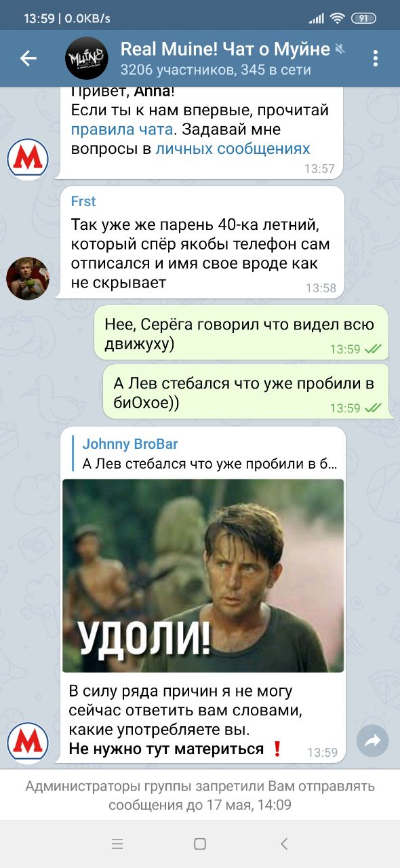Image resolution: width=400 pixels, height=868 pixels.
Task: Tap the 'А Лев стебался' green outgoing bubble
Action: pos(245,392)
